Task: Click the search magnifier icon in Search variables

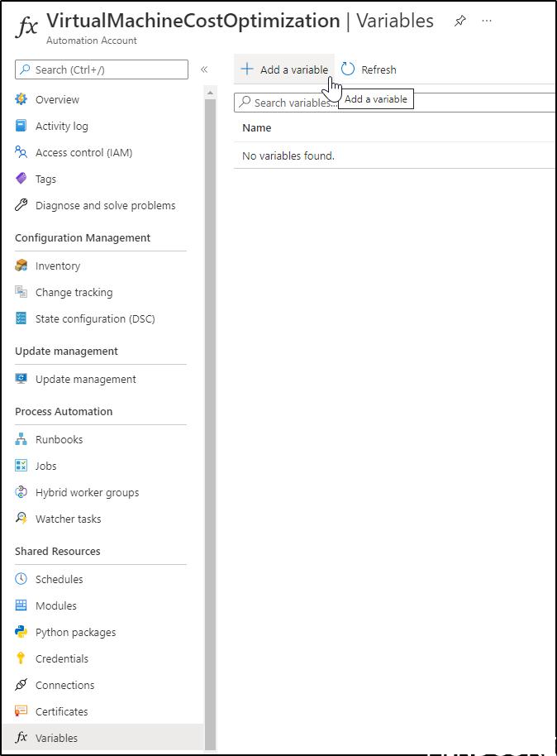Action: (245, 101)
